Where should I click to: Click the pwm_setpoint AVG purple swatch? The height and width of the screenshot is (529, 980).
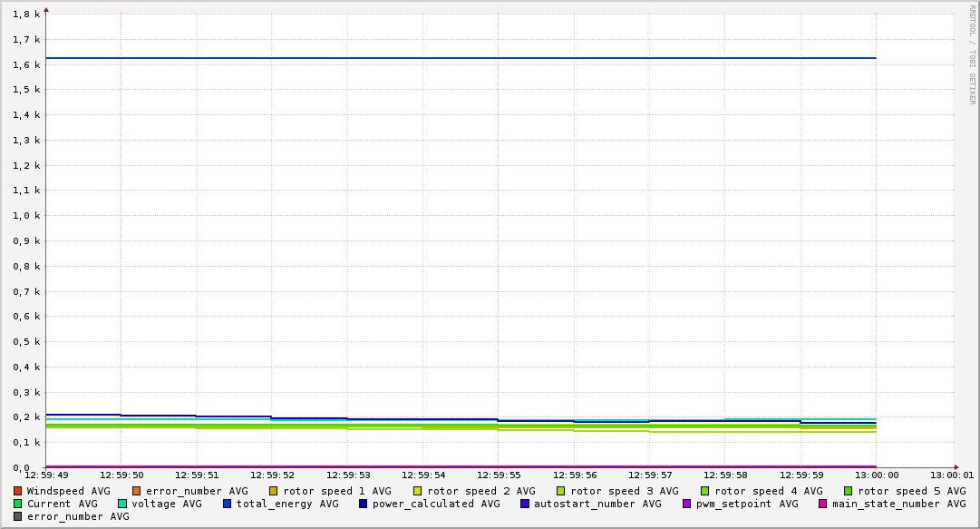point(687,504)
